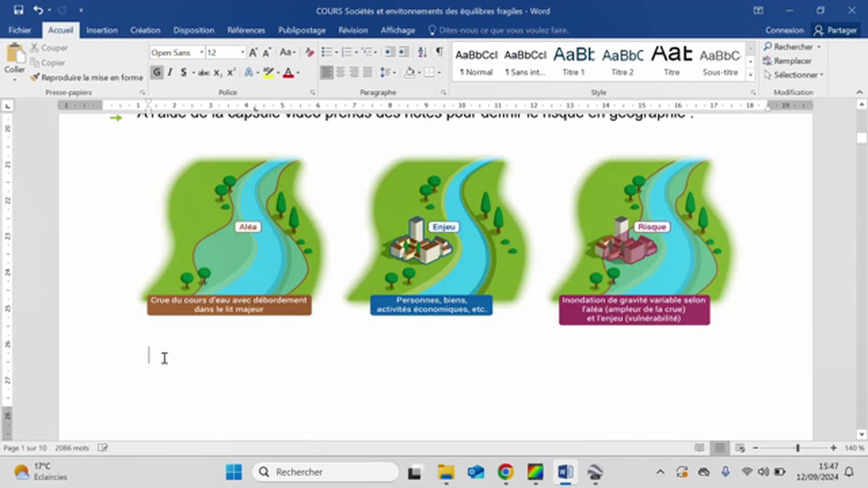The width and height of the screenshot is (868, 488).
Task: Click the superscript x² icon
Action: pyautogui.click(x=231, y=73)
